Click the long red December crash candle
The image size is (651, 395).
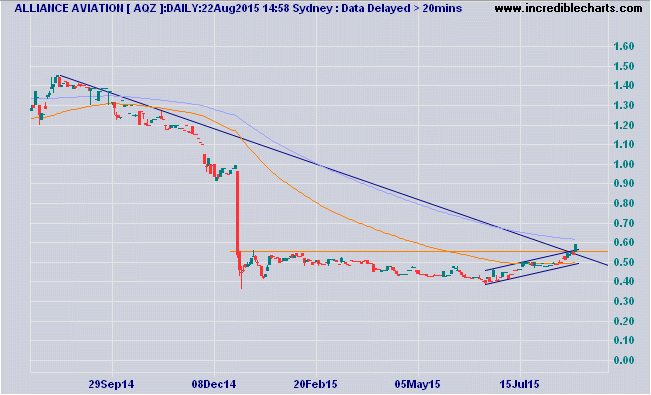click(237, 212)
